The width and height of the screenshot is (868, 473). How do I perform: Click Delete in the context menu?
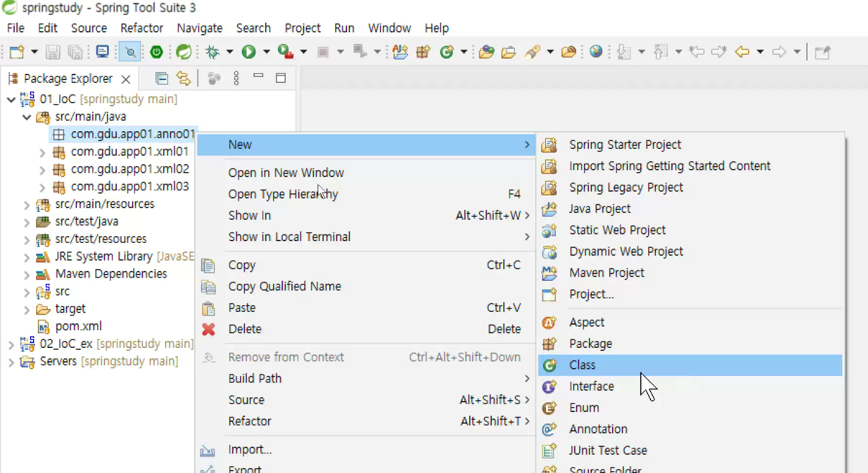pyautogui.click(x=365, y=329)
